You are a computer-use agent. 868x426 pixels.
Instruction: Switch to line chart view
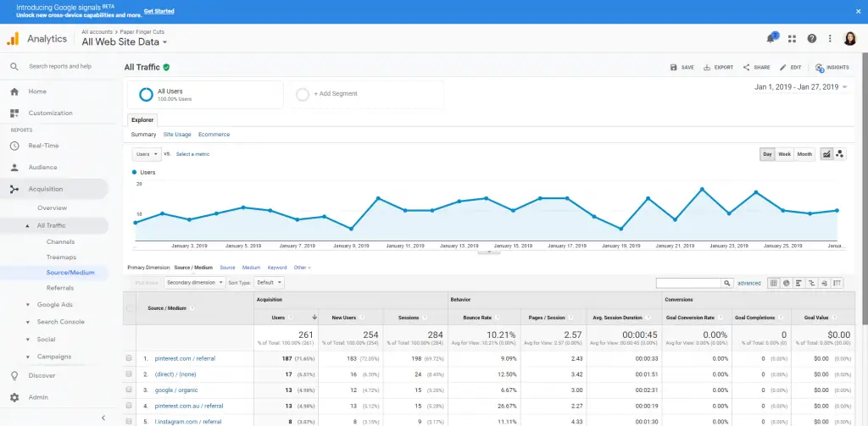[x=826, y=154]
